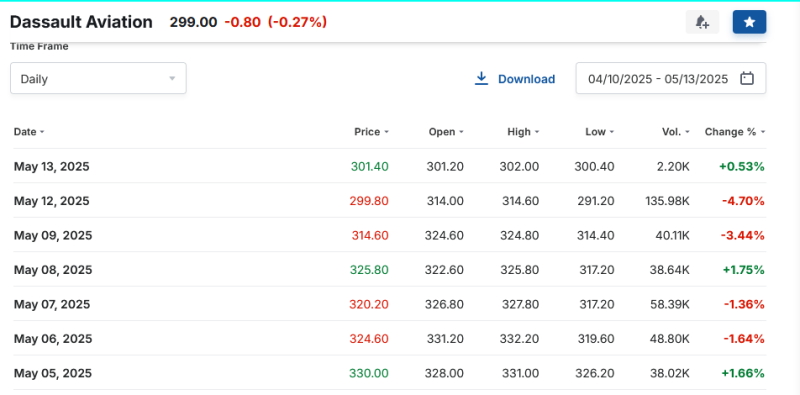This screenshot has width=800, height=395.
Task: Open the Daily time frame dropdown
Action: point(98,78)
